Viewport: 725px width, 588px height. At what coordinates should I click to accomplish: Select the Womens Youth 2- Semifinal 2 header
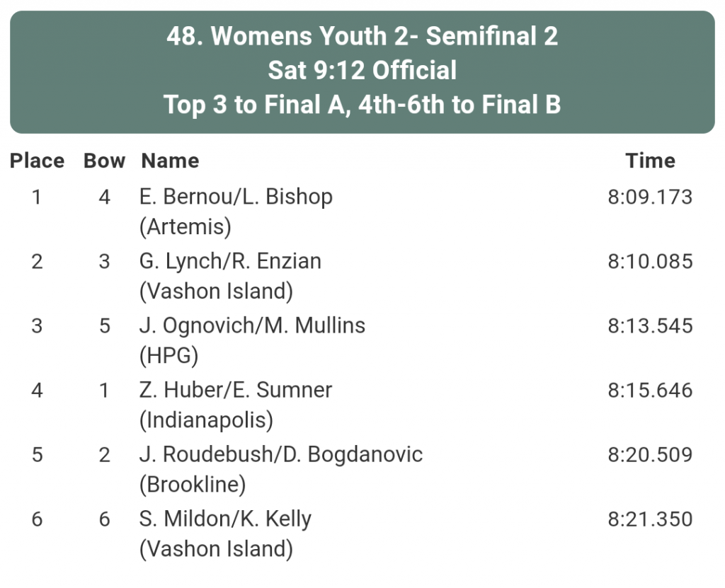click(x=362, y=36)
